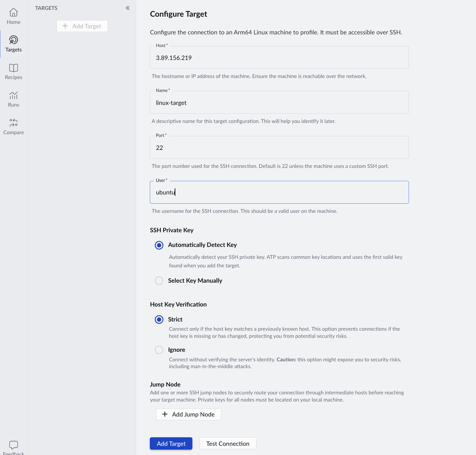Viewport: 476px width, 455px height.
Task: Select Ignore host key verification option
Action: 159,350
